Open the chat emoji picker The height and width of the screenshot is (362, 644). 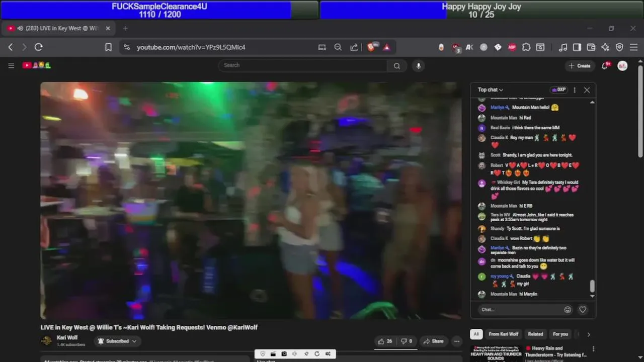[x=568, y=310]
